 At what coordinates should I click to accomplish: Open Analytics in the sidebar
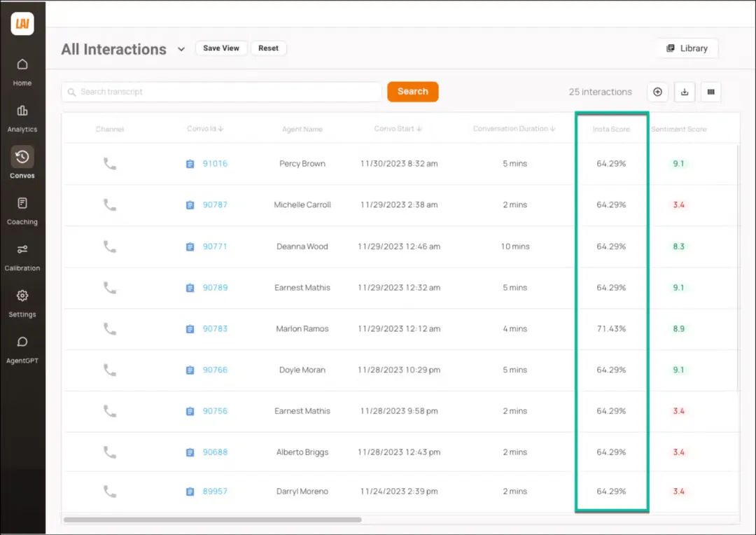point(22,118)
